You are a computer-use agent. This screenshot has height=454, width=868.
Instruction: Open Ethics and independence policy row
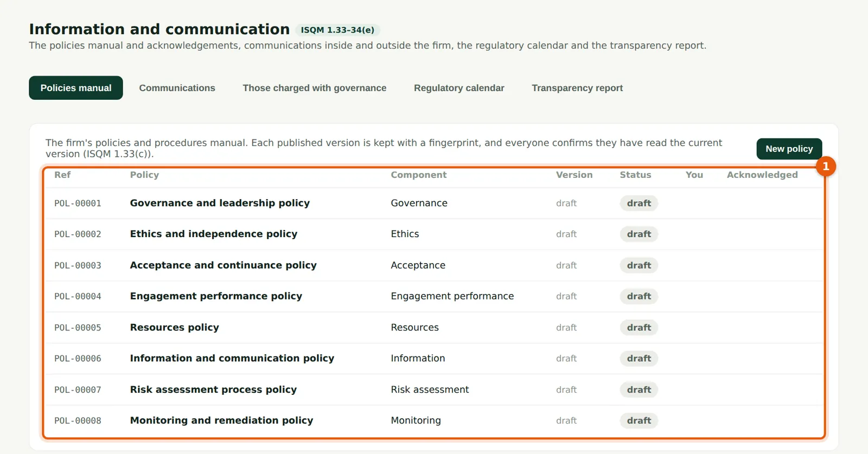click(x=433, y=234)
